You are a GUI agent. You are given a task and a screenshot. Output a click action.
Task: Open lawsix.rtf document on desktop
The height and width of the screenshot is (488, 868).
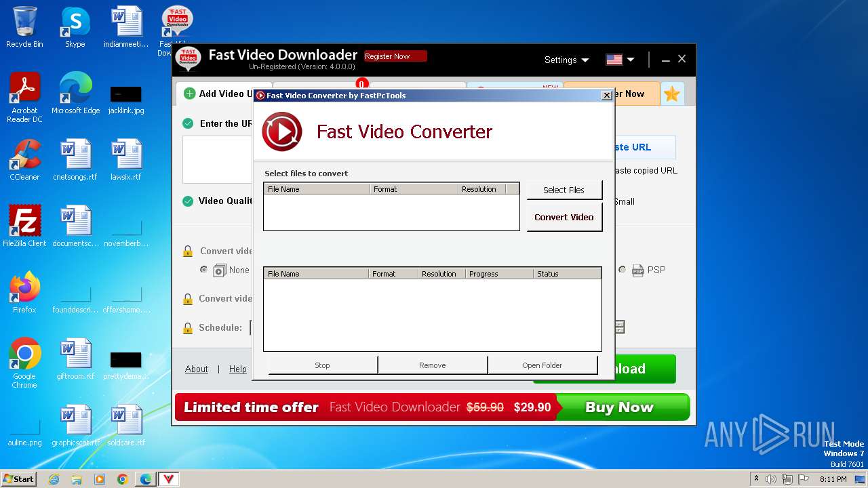tap(126, 159)
